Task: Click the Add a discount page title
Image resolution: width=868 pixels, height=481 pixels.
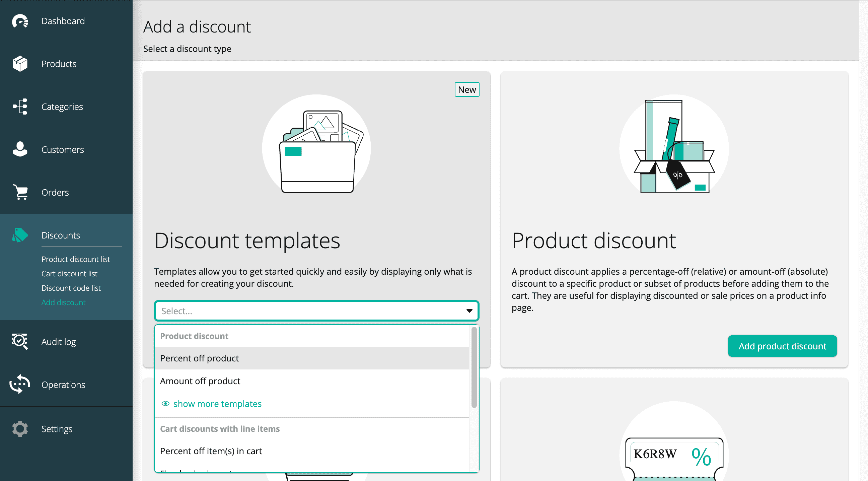Action: 197,26
